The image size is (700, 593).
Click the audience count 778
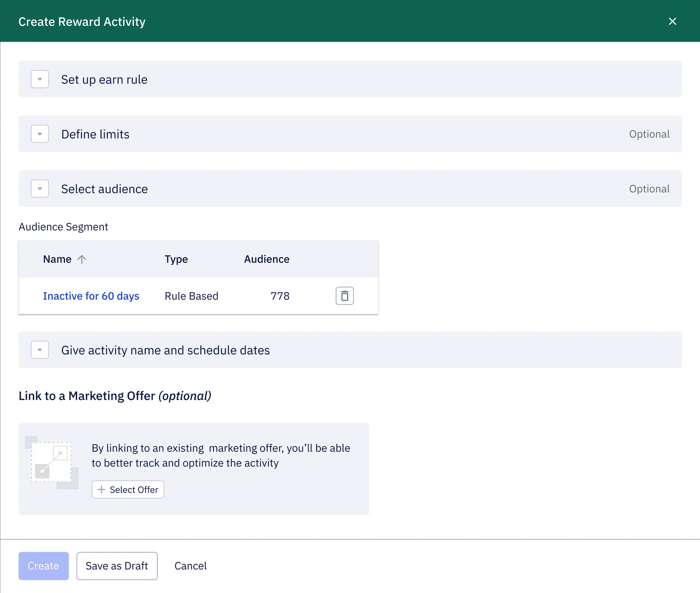point(280,296)
